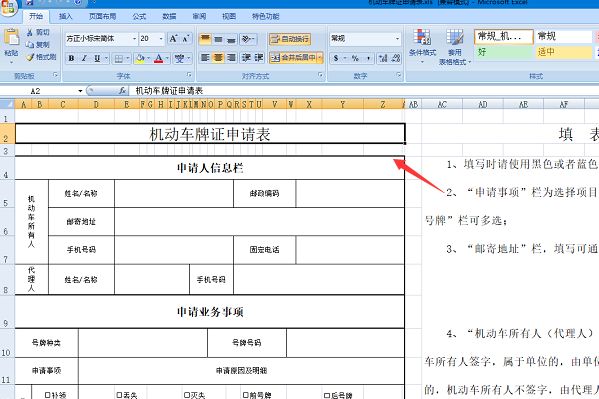Apply the 好 cell style
Image resolution: width=599 pixels, height=399 pixels.
tap(504, 52)
